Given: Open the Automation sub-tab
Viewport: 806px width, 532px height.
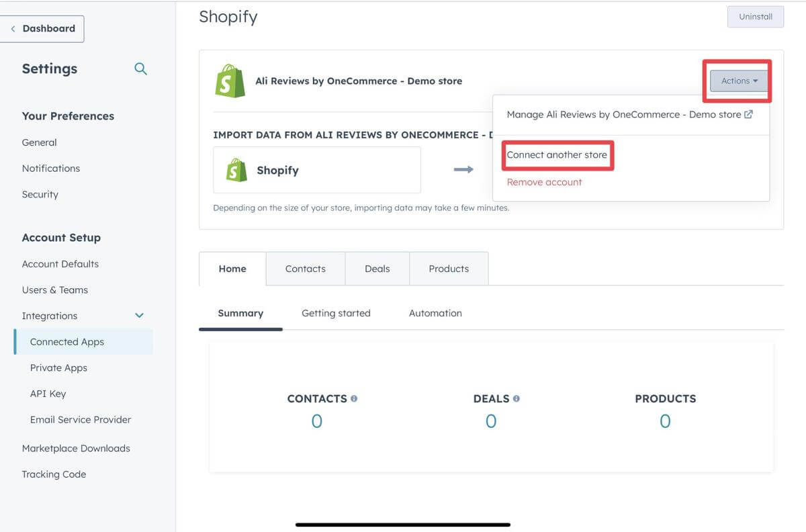Looking at the screenshot, I should tap(435, 313).
